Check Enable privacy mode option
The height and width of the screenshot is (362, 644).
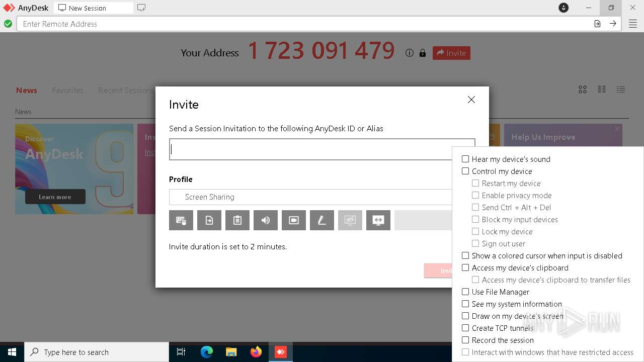coord(475,195)
